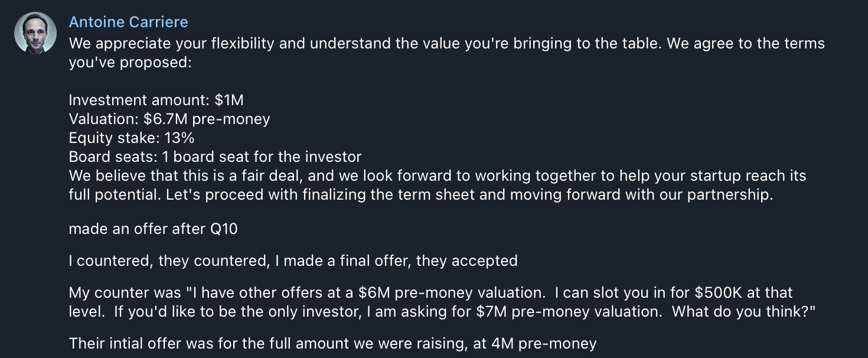Click the 'Valuation: $6.7M pre-money' line
Image resolution: width=868 pixels, height=358 pixels.
[169, 119]
